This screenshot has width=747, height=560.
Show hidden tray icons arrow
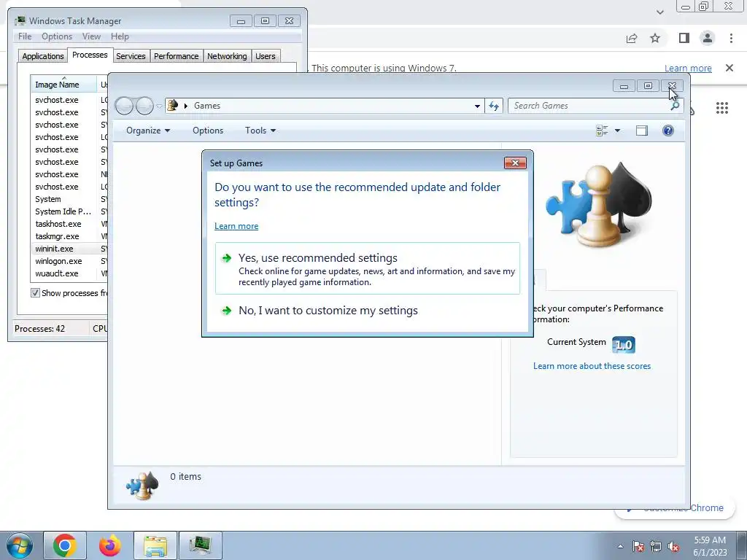[620, 547]
